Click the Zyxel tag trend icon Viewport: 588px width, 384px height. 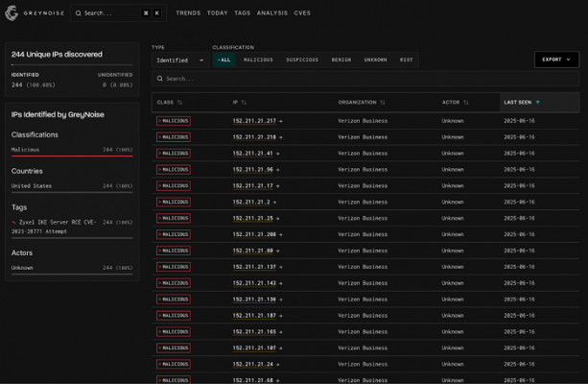(x=13, y=222)
